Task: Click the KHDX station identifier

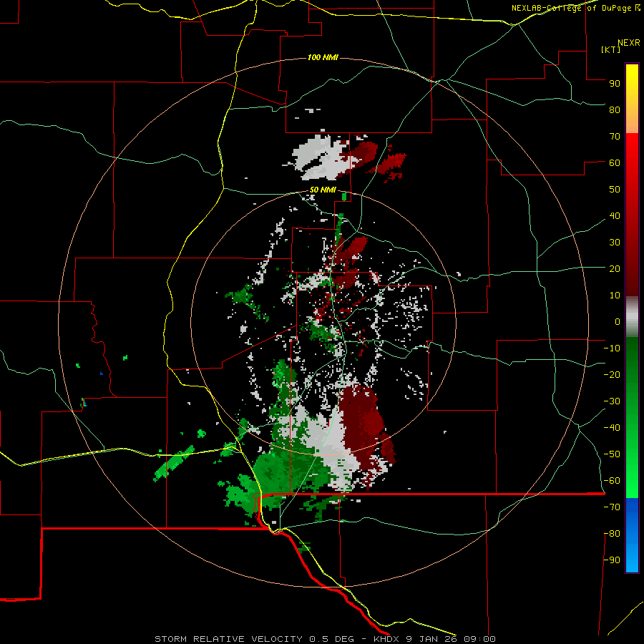Action: click(386, 639)
